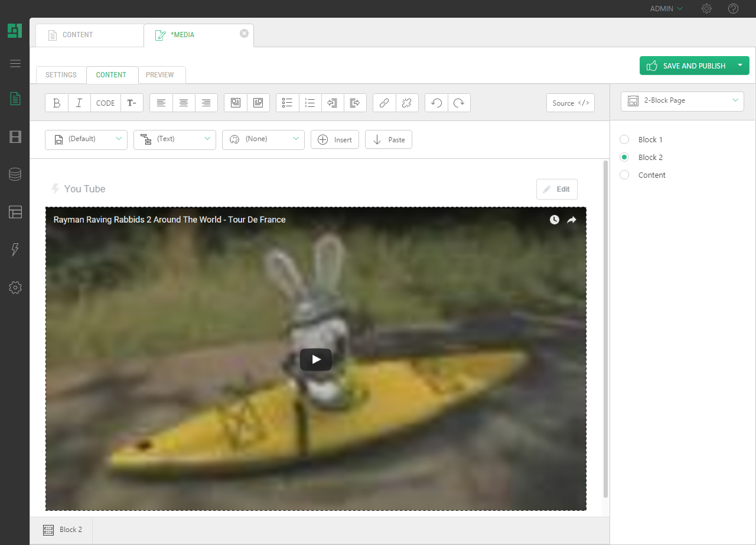Center align text
Viewport: 756px width, 545px height.
tap(184, 103)
